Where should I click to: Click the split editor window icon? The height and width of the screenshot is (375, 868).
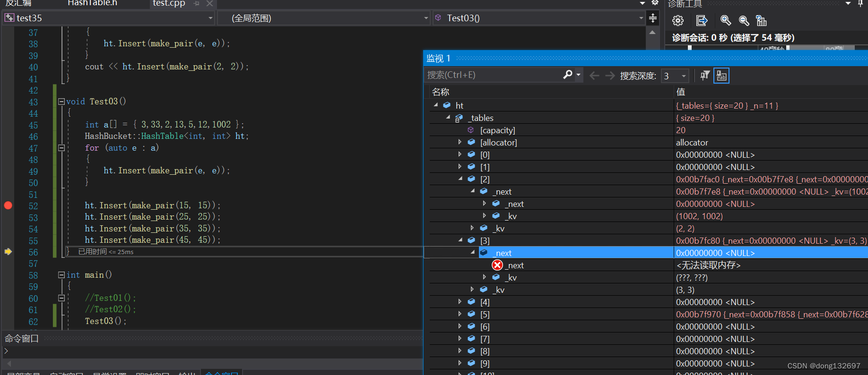[653, 18]
